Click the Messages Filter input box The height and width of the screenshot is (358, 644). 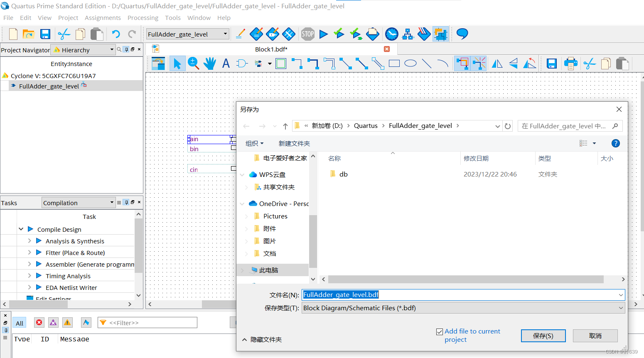click(147, 323)
